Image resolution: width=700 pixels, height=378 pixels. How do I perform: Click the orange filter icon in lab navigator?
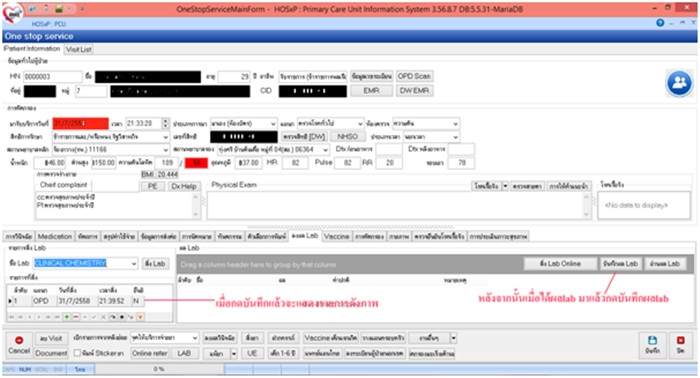pos(140,317)
